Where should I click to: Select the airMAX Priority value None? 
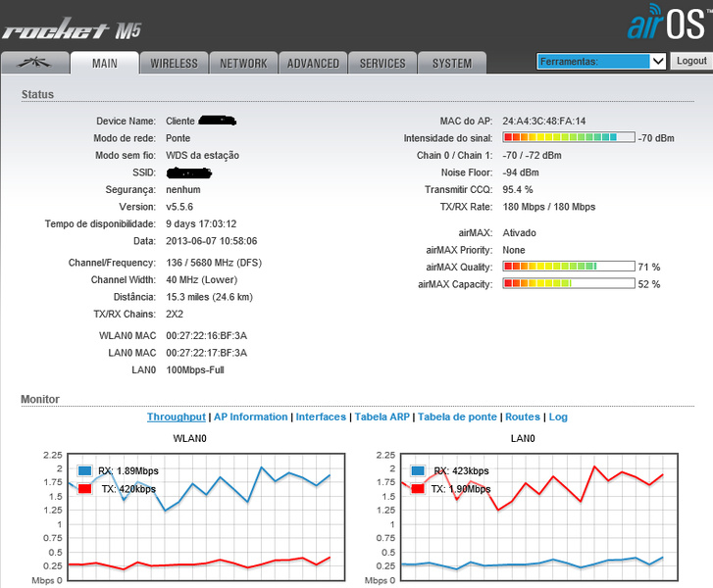tap(514, 250)
